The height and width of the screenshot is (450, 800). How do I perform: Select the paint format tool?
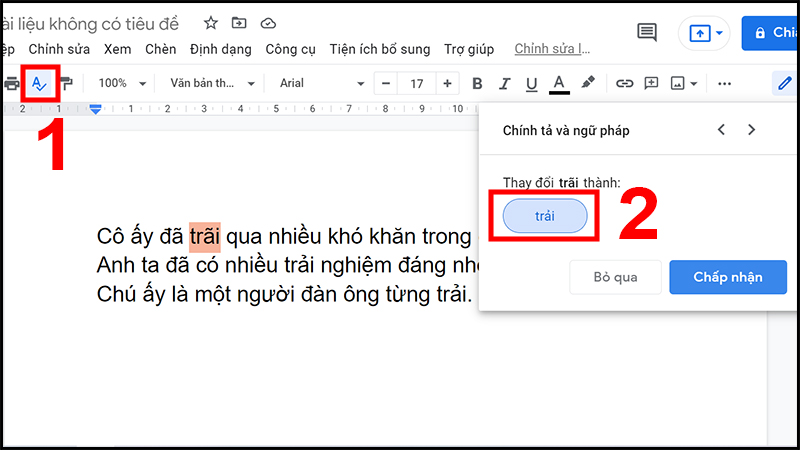pyautogui.click(x=66, y=83)
